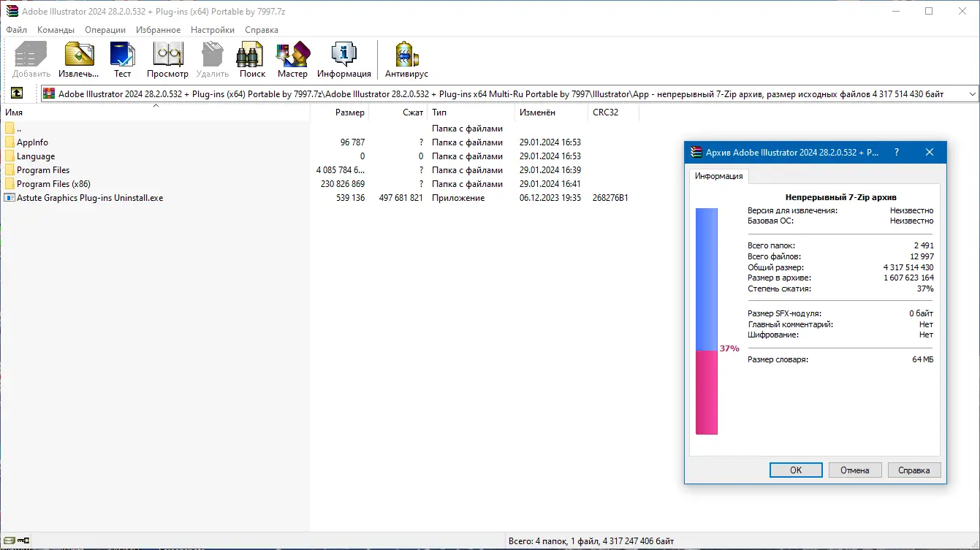Click the date 06.12.2023 19:35
This screenshot has height=550, width=980.
(x=550, y=198)
